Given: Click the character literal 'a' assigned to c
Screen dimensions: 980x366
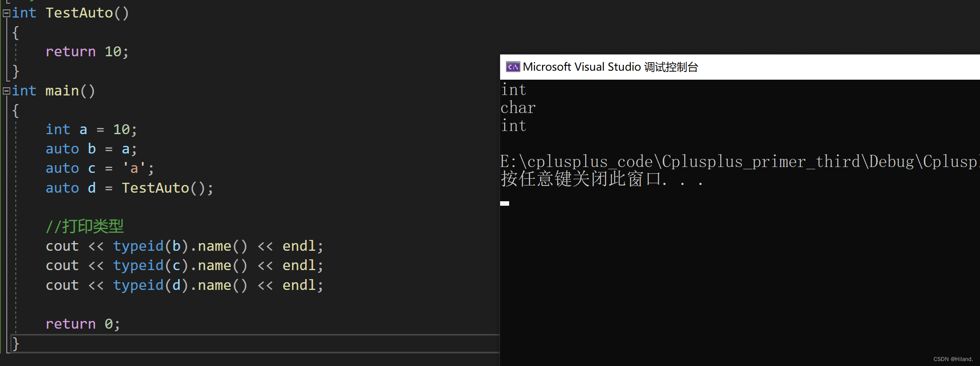Looking at the screenshot, I should [134, 168].
